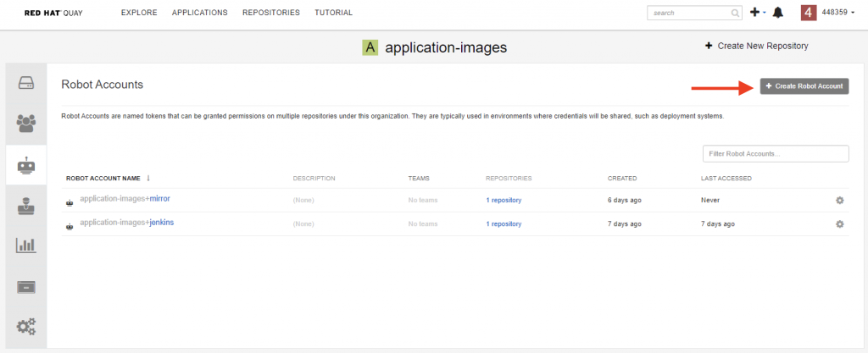The height and width of the screenshot is (353, 868).
Task: Go to the Explore menu item
Action: point(139,12)
